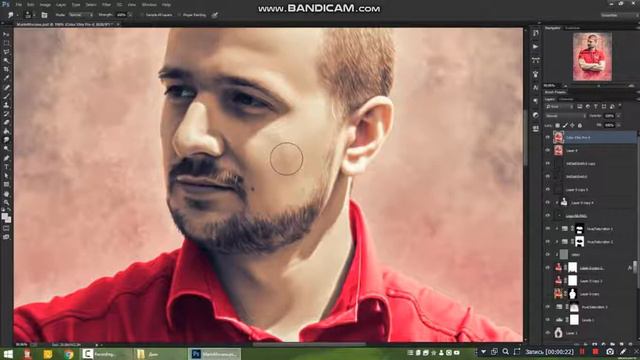Toggle Finger Painting checkbox
Screen dimensions: 640x360
pyautogui.click(x=179, y=15)
